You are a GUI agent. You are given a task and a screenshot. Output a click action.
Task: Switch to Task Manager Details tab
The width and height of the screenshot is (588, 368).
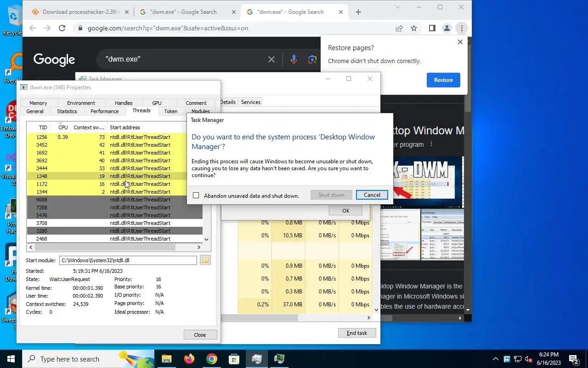(228, 102)
